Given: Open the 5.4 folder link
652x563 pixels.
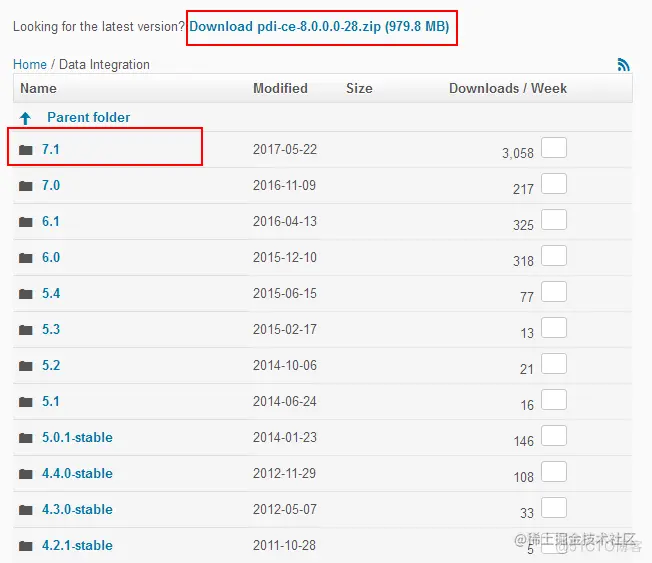Looking at the screenshot, I should tap(51, 294).
